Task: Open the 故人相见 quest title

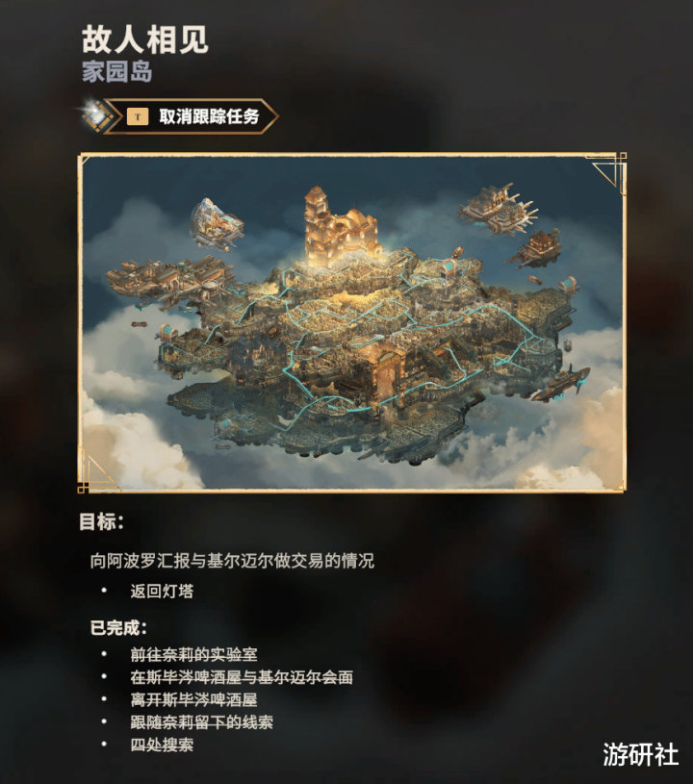Action: pyautogui.click(x=144, y=39)
